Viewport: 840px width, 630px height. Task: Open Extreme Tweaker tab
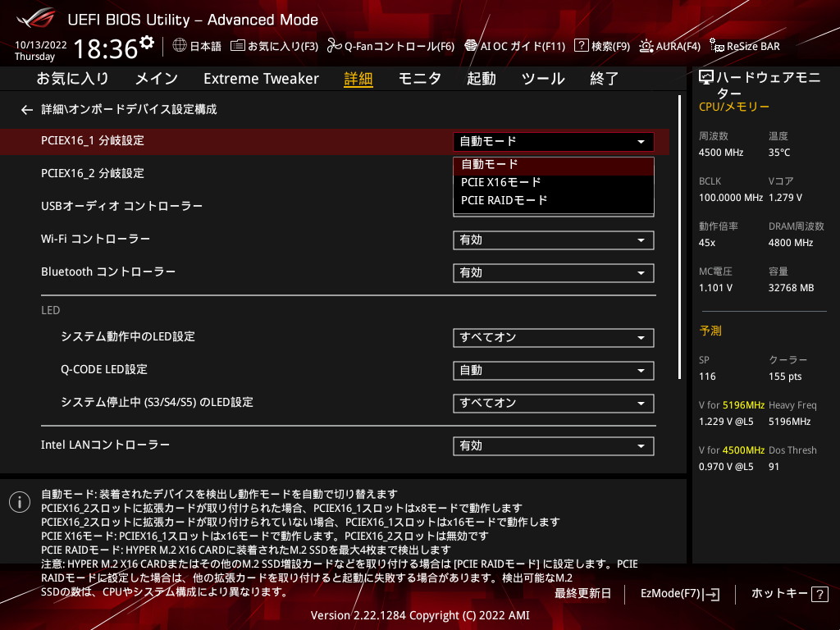(x=261, y=79)
